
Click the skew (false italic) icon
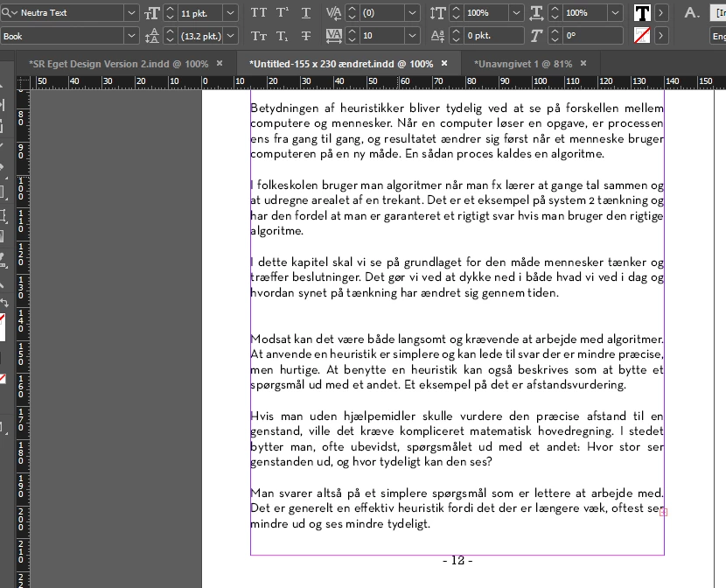(536, 36)
